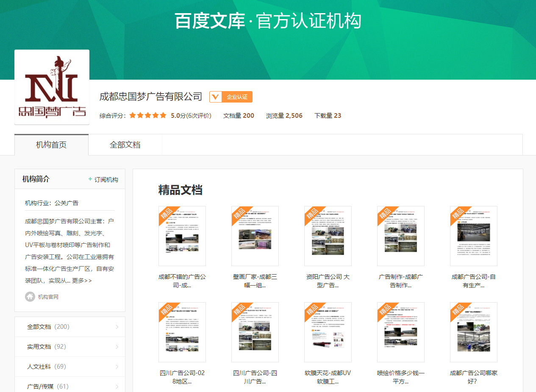
Task: Open the 人文社科 (69) sidebar category
Action: tap(70, 367)
